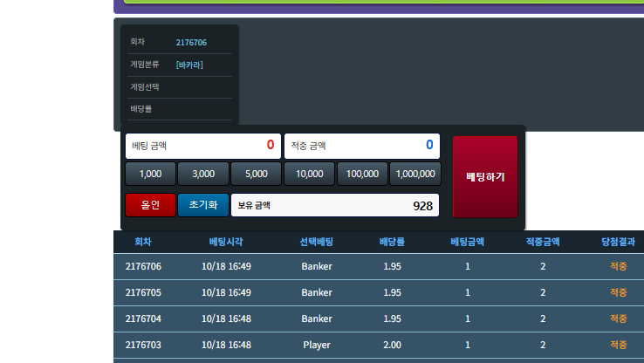
Task: Reset the bet with 초기화 button
Action: (203, 205)
